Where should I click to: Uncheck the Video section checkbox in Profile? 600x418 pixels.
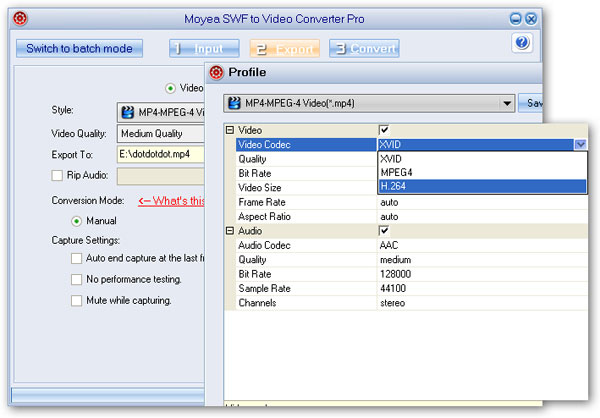coord(384,130)
